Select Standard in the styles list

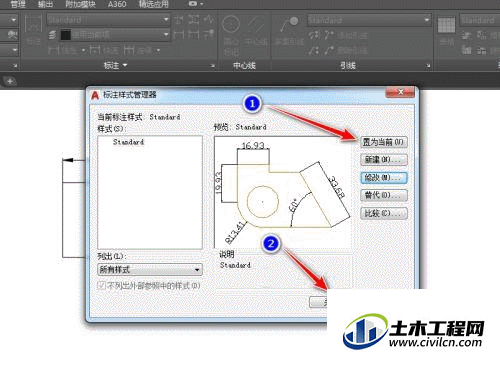coord(128,142)
